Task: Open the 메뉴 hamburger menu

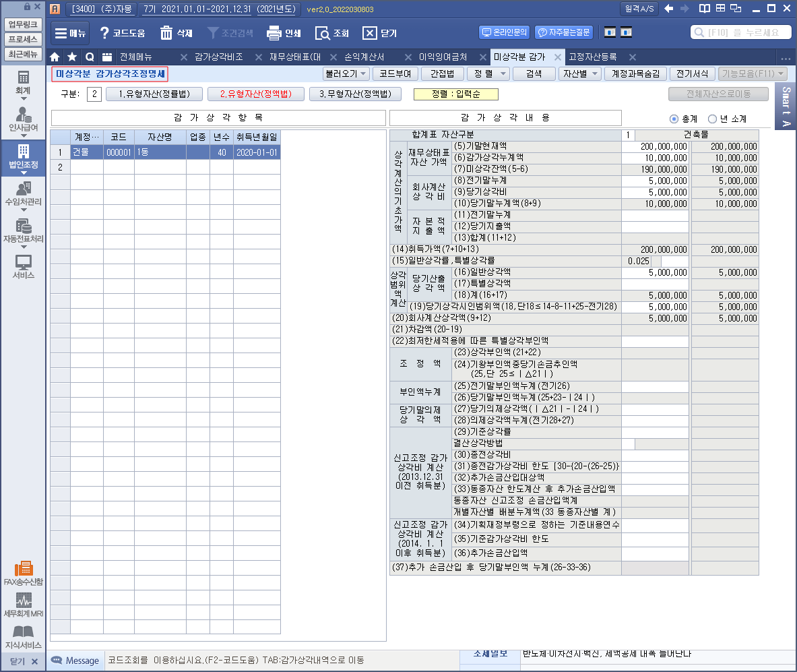Action: (69, 33)
